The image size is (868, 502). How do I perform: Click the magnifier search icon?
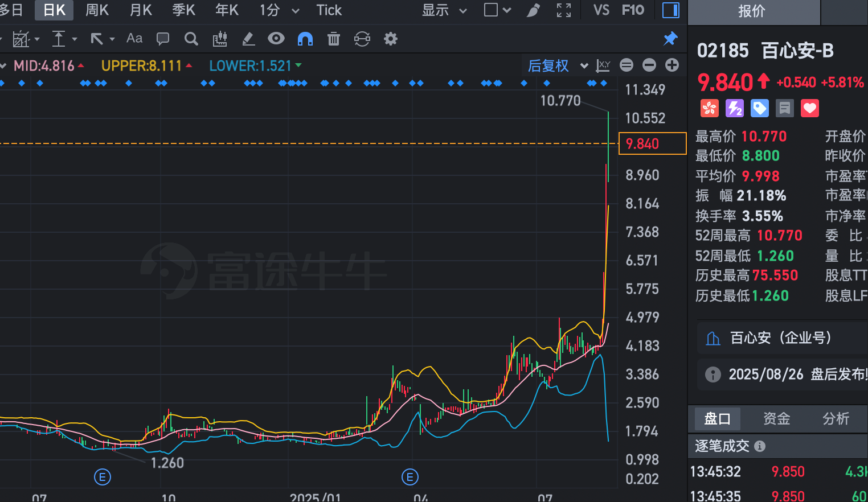click(x=191, y=39)
